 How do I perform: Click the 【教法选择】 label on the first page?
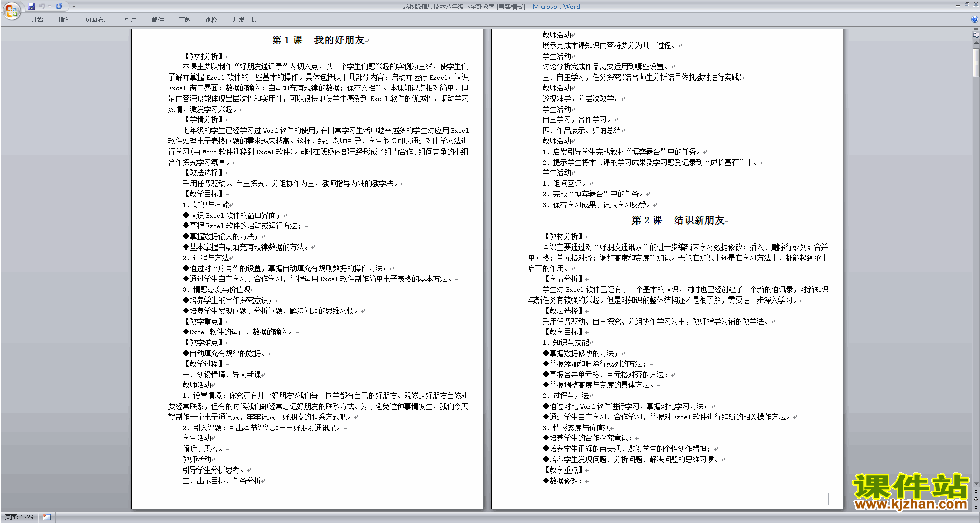pyautogui.click(x=204, y=172)
